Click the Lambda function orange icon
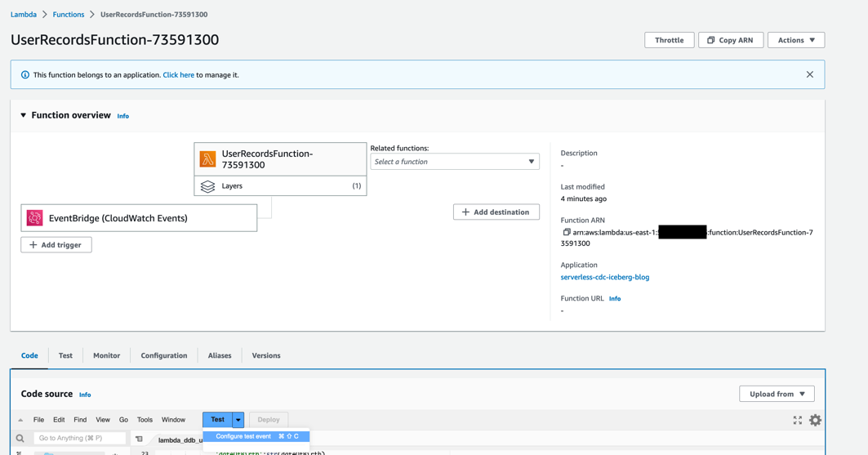 pos(207,159)
